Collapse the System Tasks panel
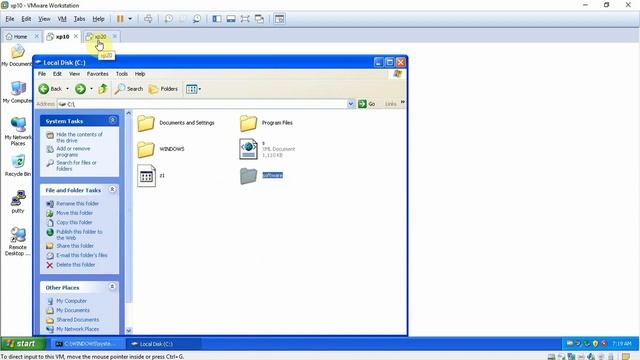The image size is (640, 360). pos(113,120)
